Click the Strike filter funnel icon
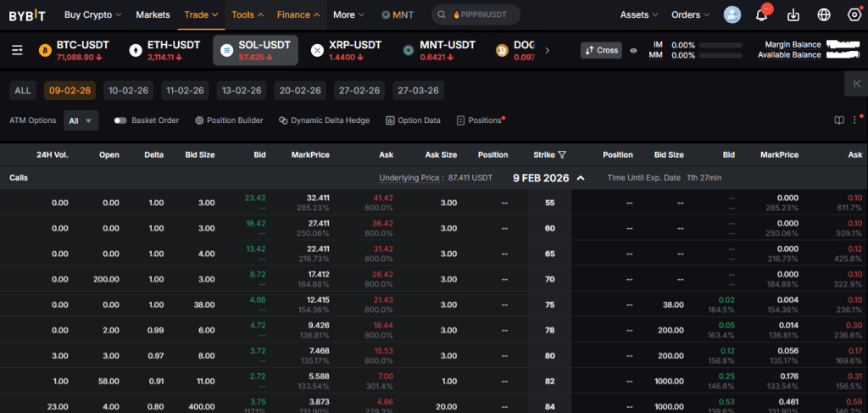 coord(563,155)
